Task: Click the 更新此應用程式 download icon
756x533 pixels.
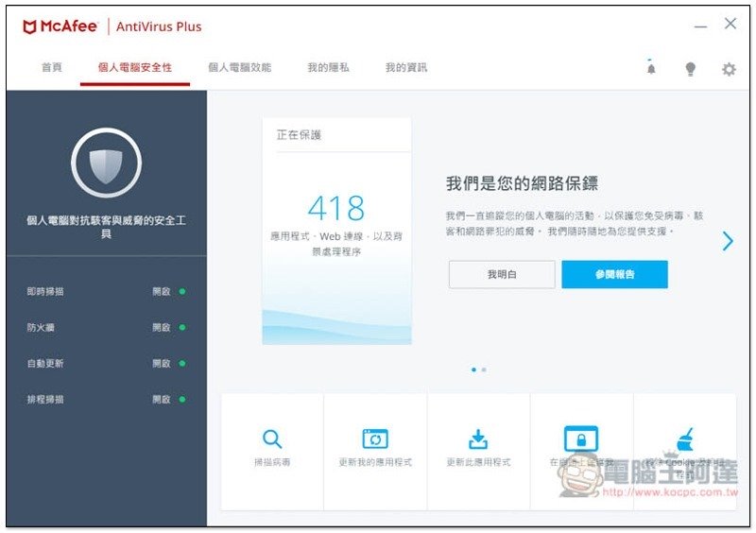Action: coord(478,438)
